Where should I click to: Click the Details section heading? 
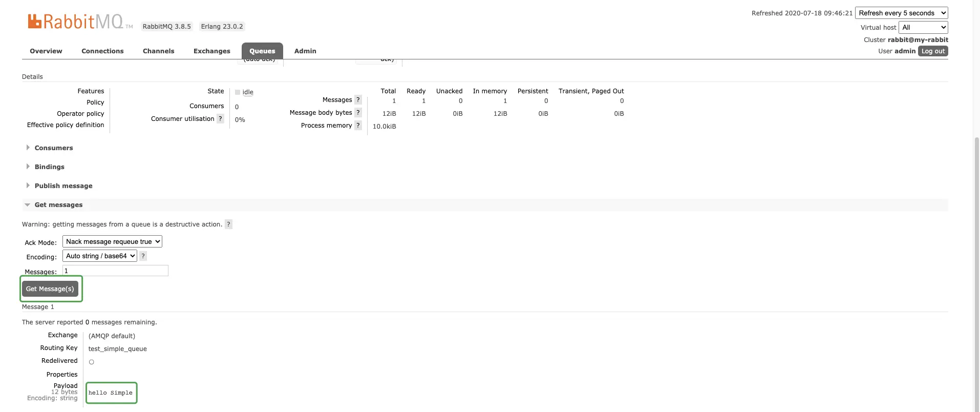point(32,77)
